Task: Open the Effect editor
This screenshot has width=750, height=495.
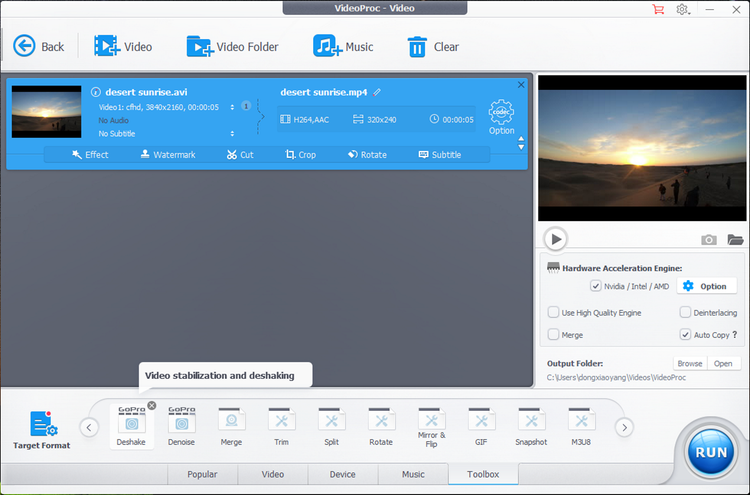Action: 90,154
